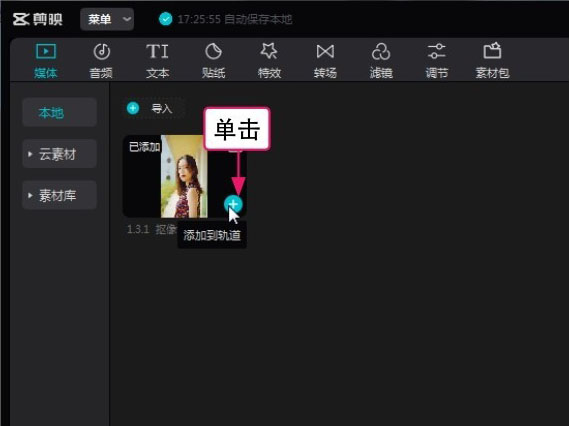Screen dimensions: 569x426
Task: Open the 滤镜 filters icon
Action: [381, 52]
